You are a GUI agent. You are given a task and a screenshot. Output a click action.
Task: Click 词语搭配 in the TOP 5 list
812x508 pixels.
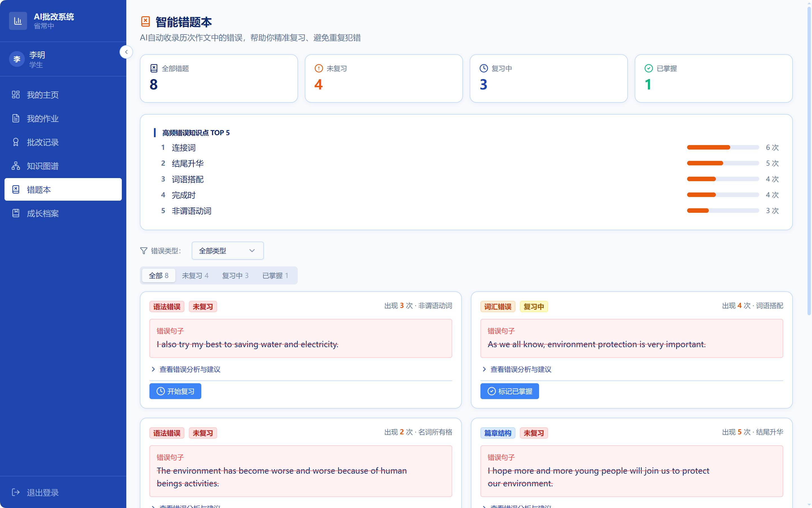(187, 179)
